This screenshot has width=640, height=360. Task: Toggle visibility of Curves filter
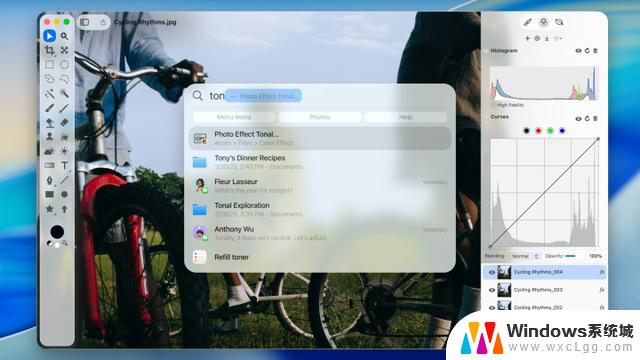(x=578, y=118)
